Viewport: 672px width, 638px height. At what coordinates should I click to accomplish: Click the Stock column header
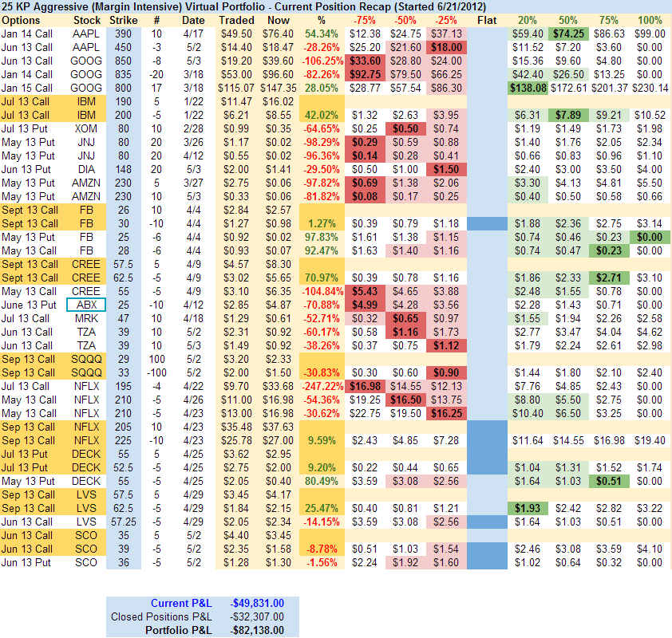[x=86, y=19]
